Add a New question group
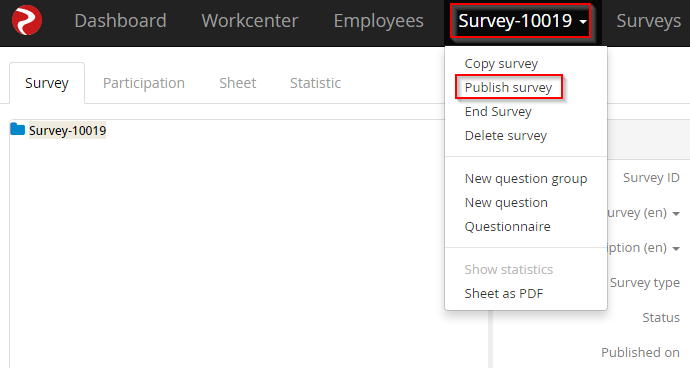 point(526,179)
